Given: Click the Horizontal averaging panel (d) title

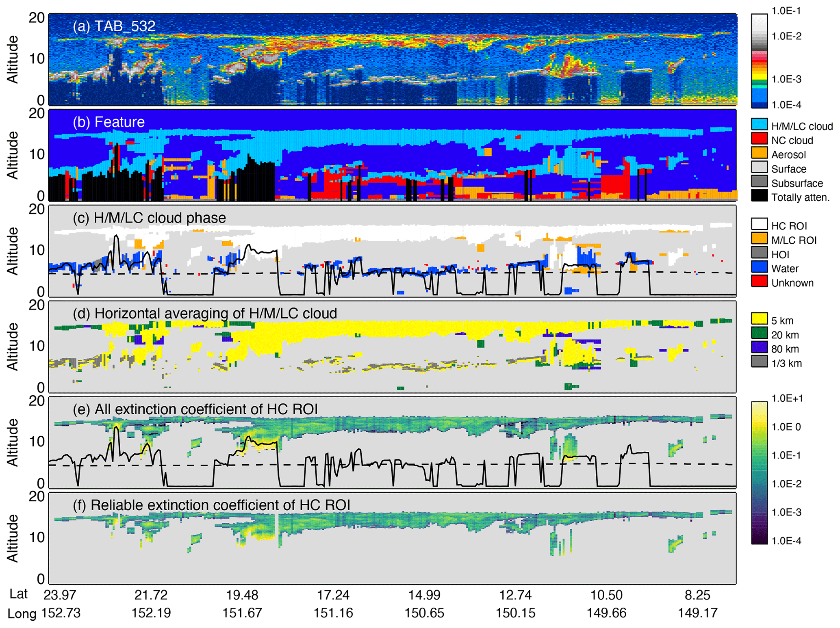Looking at the screenshot, I should 205,314.
